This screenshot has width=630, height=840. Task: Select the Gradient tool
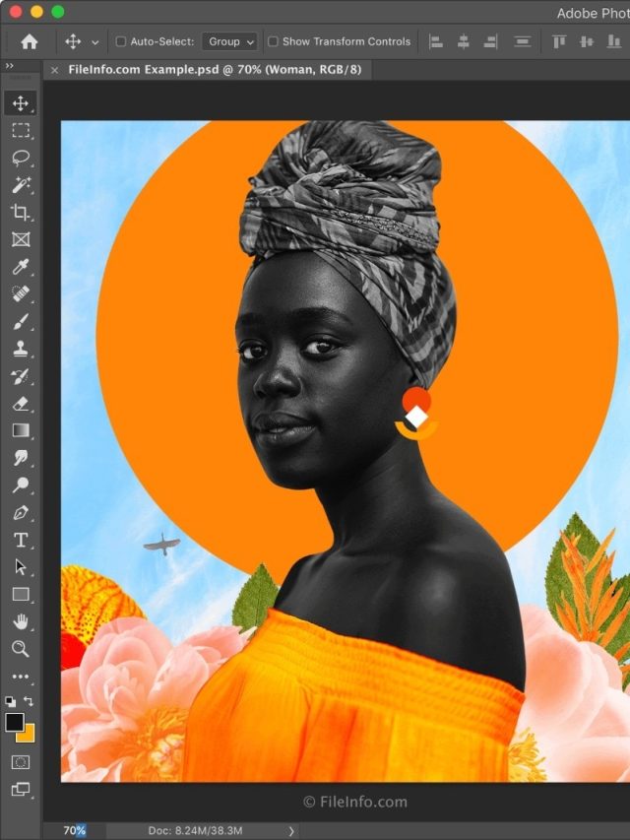[x=21, y=430]
